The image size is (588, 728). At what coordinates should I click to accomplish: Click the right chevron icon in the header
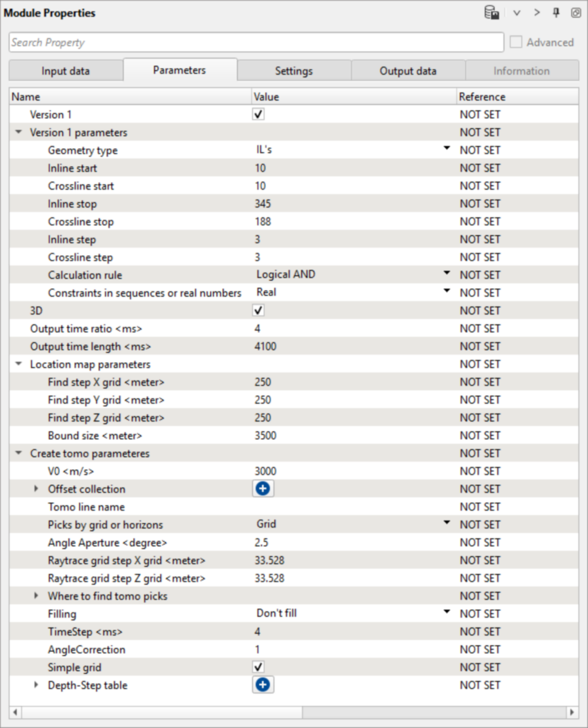pos(537,13)
